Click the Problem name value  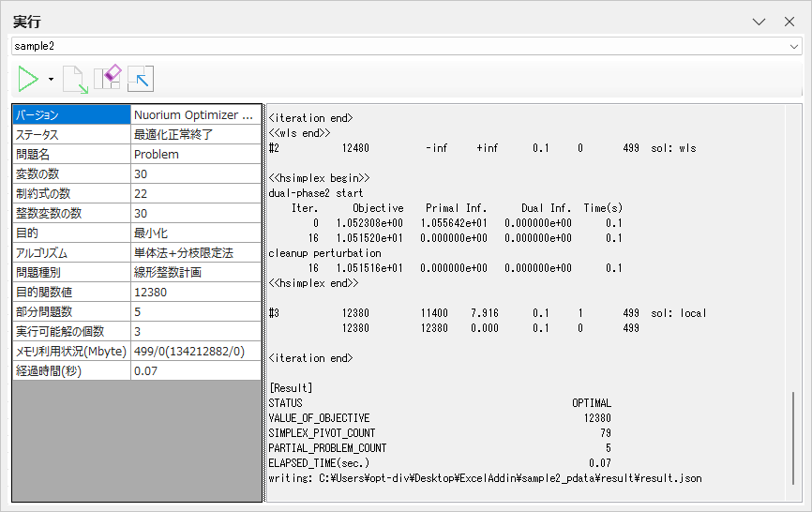(x=196, y=155)
